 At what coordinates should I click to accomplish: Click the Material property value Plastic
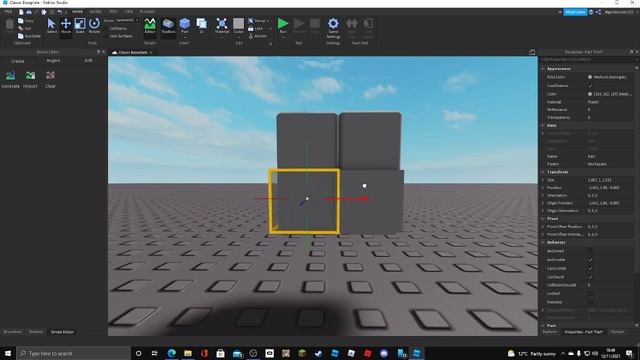[x=593, y=102]
